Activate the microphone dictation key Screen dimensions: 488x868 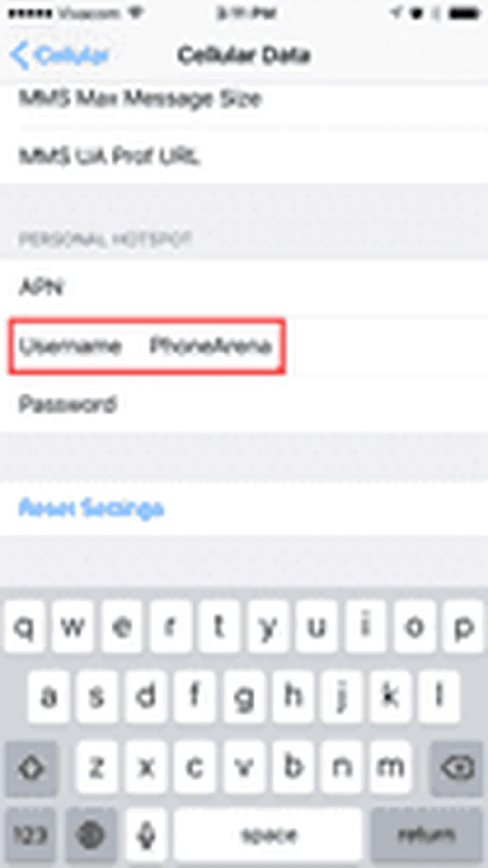(x=146, y=835)
